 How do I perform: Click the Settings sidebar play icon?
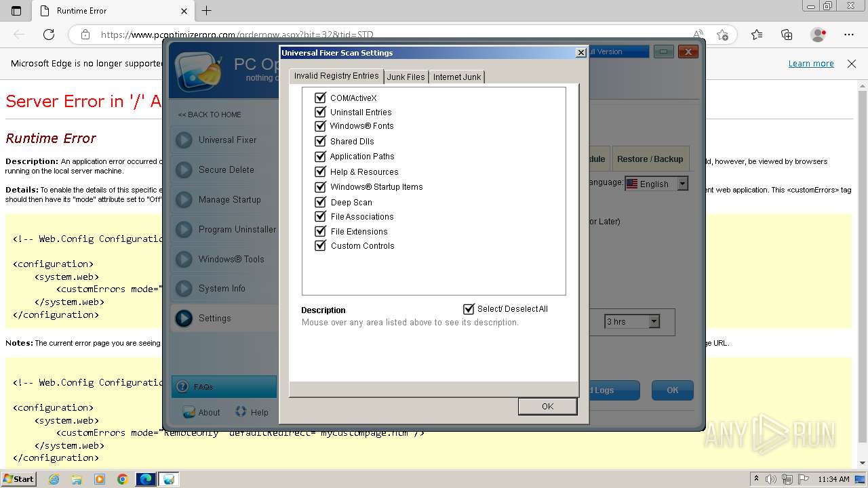pos(184,318)
